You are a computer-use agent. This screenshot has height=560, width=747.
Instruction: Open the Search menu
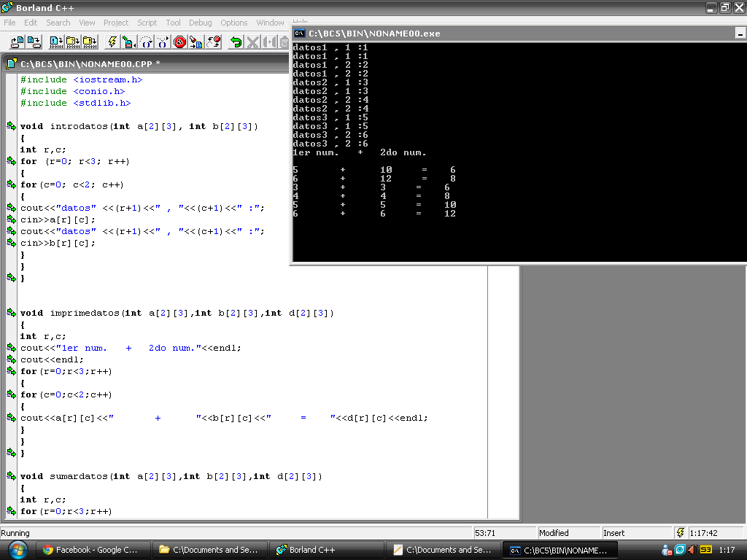click(58, 23)
